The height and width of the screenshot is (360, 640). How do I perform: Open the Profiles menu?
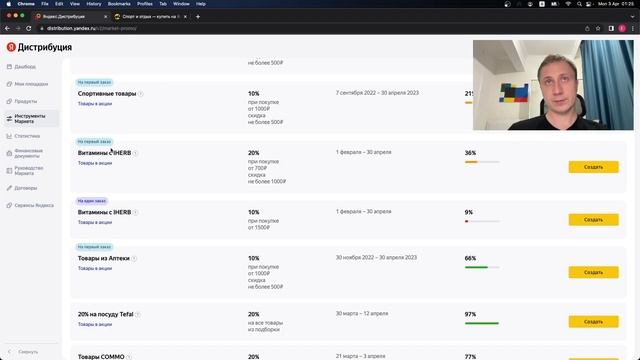(144, 4)
